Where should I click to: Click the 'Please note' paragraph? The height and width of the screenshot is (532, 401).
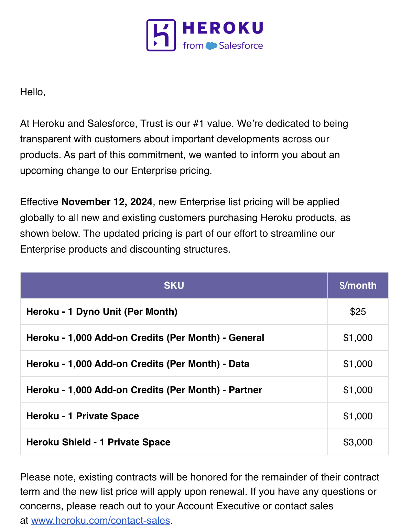(x=199, y=491)
